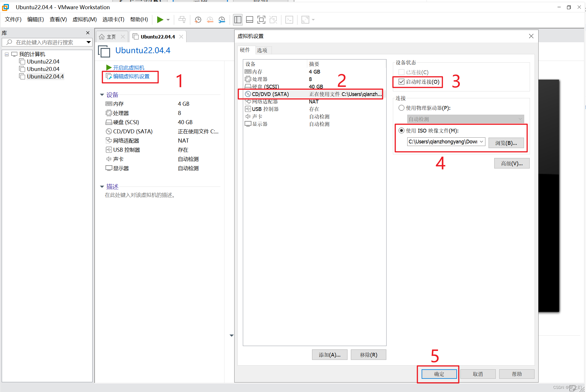Click the take snapshot clock icon

coord(198,20)
